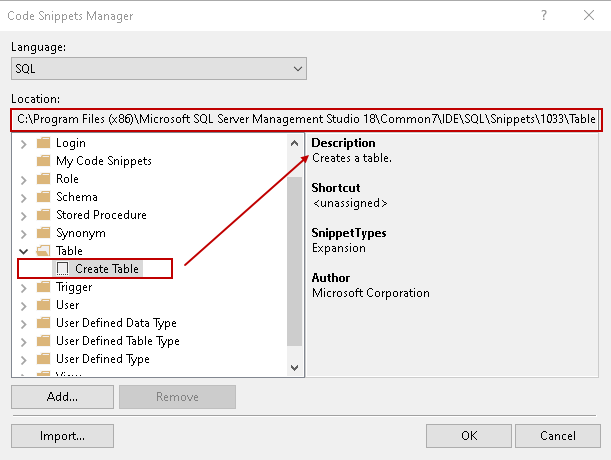This screenshot has width=611, height=460.
Task: Collapse the Table folder node
Action: click(x=24, y=251)
